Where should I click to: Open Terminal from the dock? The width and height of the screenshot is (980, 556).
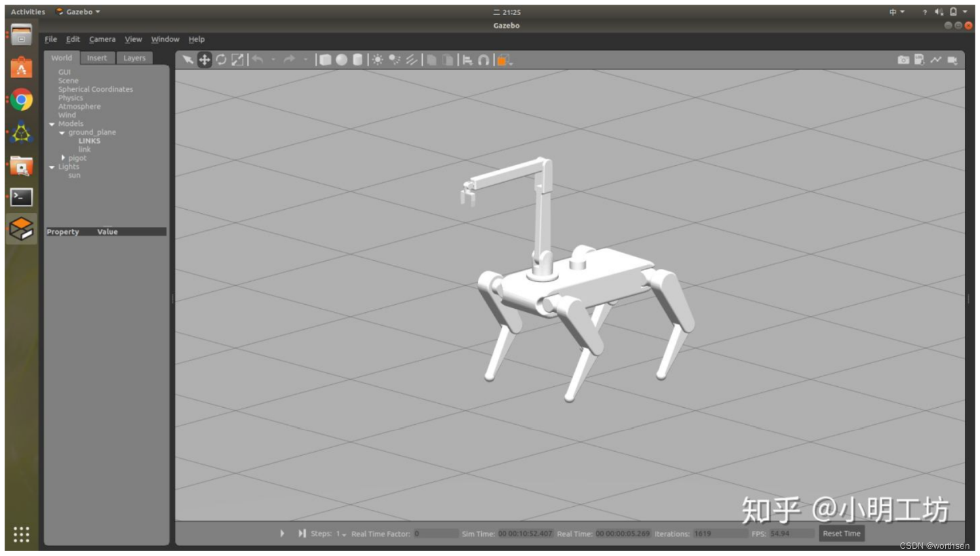point(21,197)
